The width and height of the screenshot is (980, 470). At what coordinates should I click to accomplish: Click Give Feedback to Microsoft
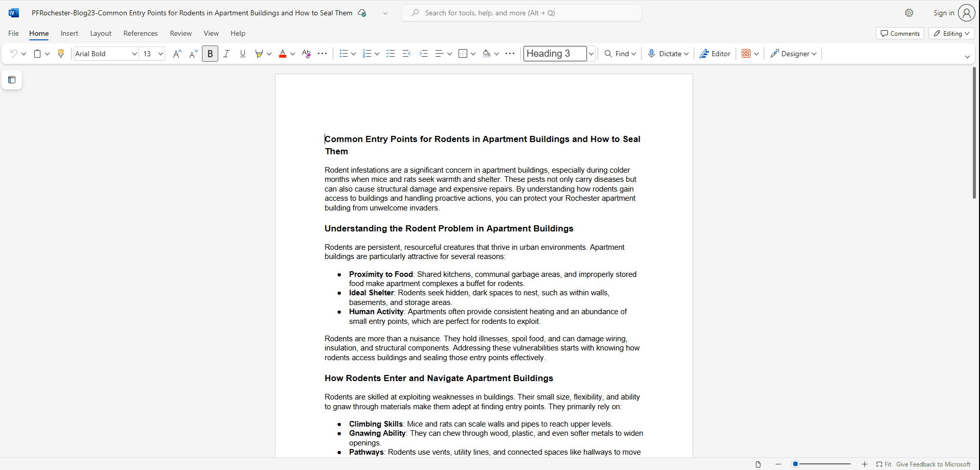933,464
